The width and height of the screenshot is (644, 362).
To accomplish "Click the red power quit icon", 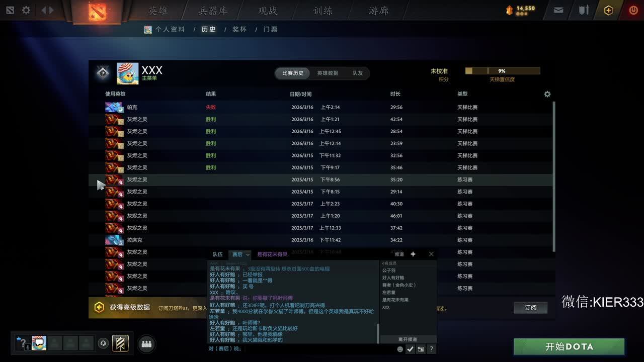I will click(633, 10).
